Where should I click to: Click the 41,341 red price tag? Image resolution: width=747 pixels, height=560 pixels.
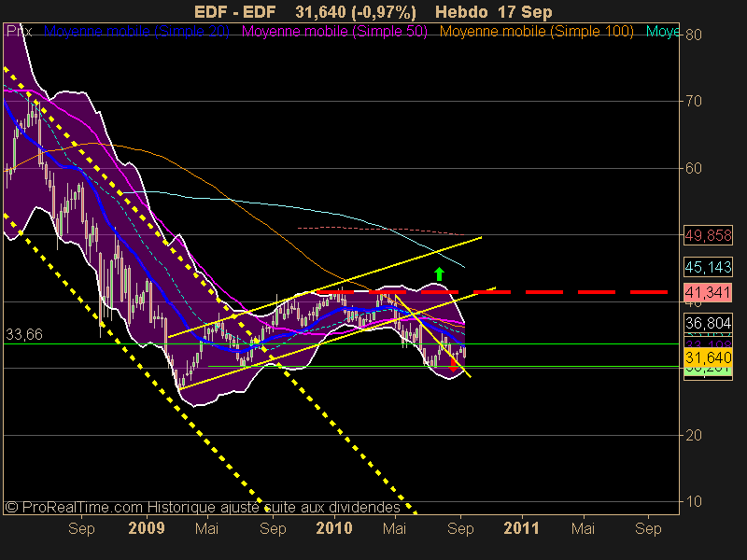(x=708, y=292)
